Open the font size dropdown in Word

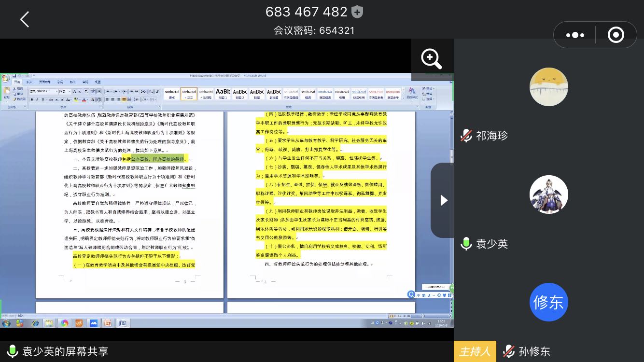pyautogui.click(x=70, y=91)
